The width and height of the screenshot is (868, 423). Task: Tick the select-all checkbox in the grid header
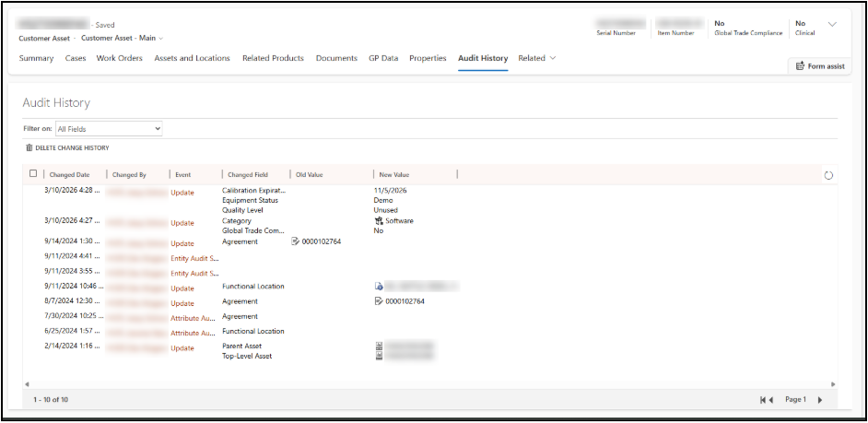pos(34,173)
